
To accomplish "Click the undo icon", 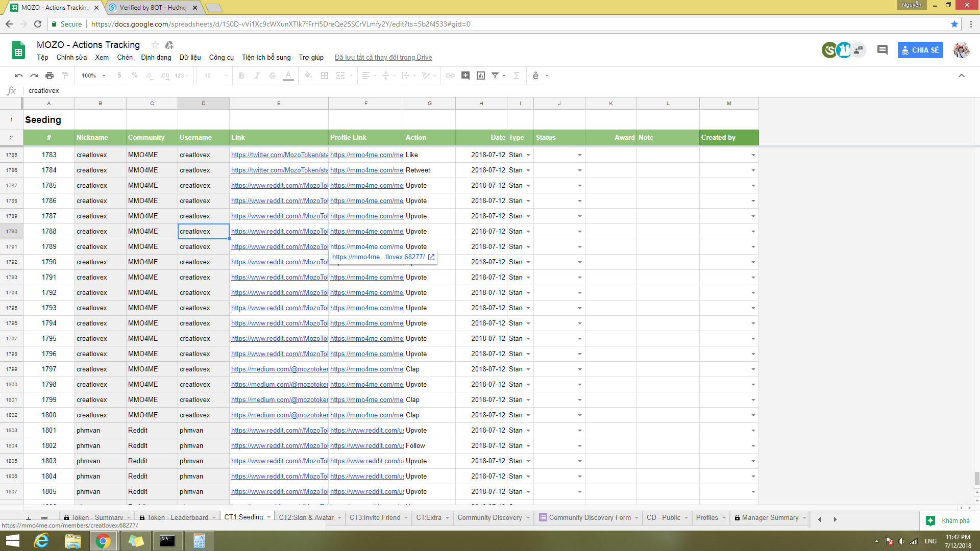I will tap(19, 76).
